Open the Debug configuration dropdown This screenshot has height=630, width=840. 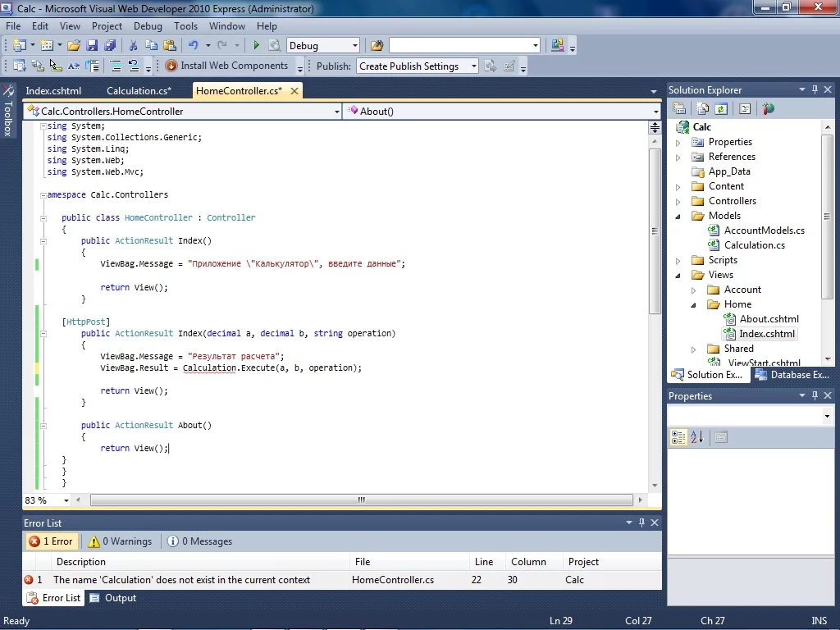click(x=354, y=46)
